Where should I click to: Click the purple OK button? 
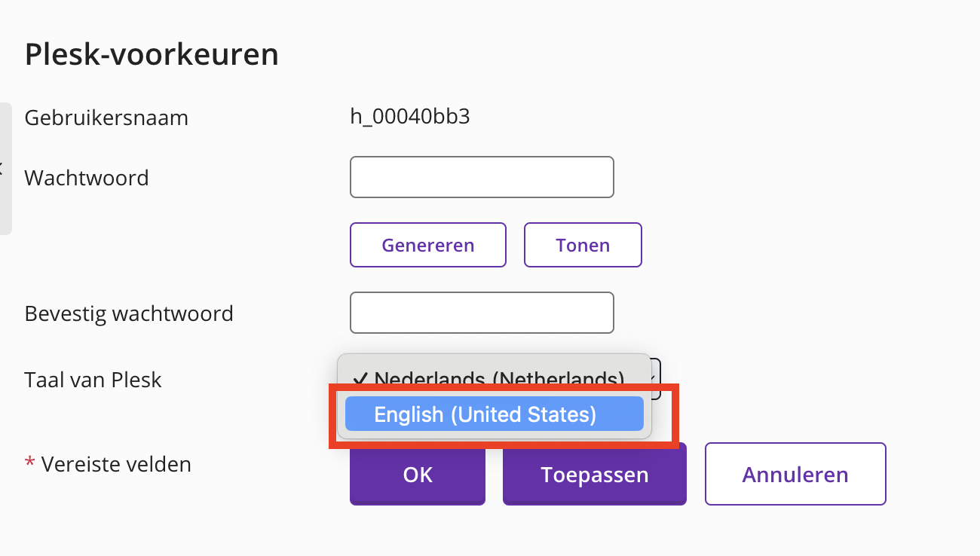click(418, 474)
